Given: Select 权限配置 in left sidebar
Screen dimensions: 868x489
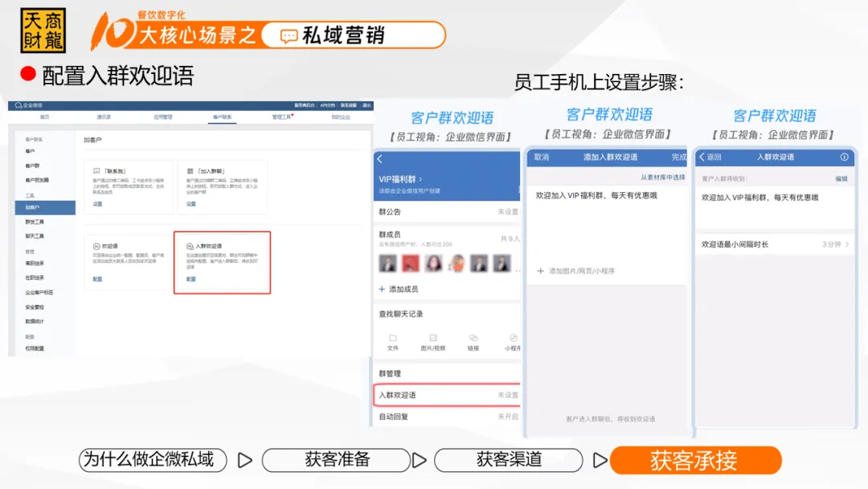Looking at the screenshot, I should [35, 348].
